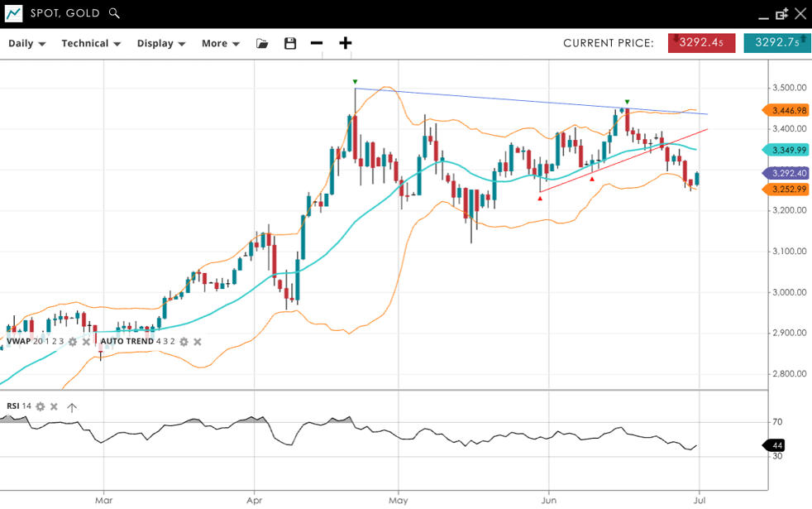
Task: Expand the Daily timeframe dropdown
Action: 26,43
